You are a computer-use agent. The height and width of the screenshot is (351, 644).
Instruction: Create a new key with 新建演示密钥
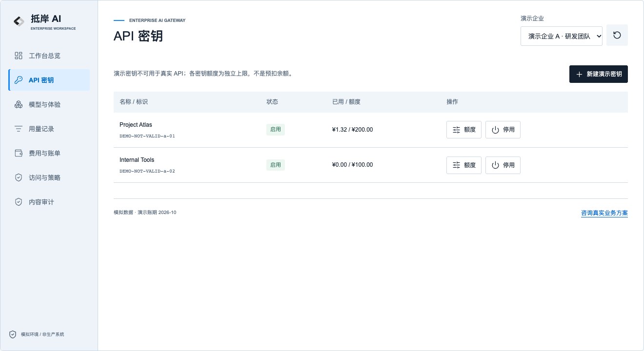tap(599, 74)
